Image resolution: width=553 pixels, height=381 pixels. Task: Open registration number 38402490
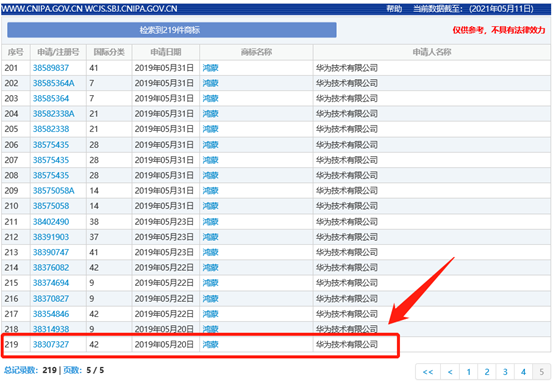coord(51,222)
